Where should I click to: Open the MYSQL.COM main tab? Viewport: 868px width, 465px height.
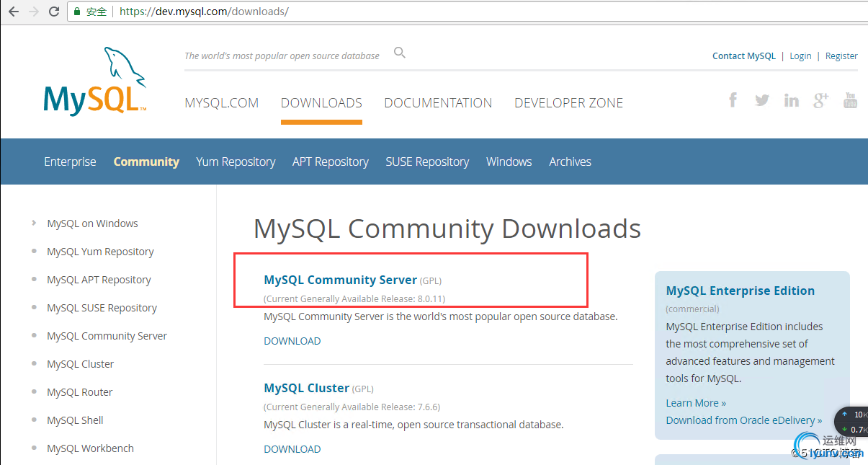tap(222, 103)
